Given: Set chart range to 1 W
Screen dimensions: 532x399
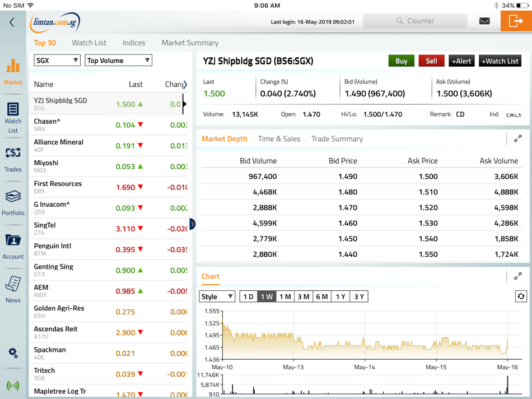Looking at the screenshot, I should (x=267, y=296).
